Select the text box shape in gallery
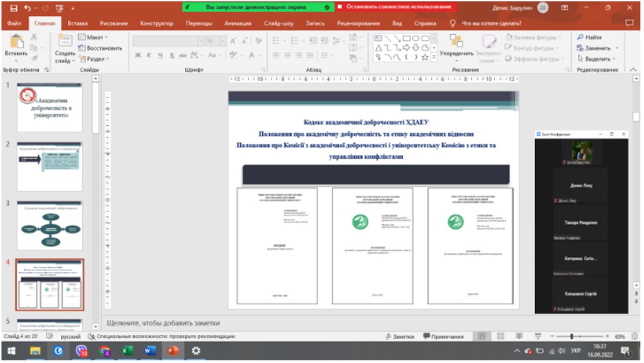Screen dimensions: 644x363 coord(378,38)
